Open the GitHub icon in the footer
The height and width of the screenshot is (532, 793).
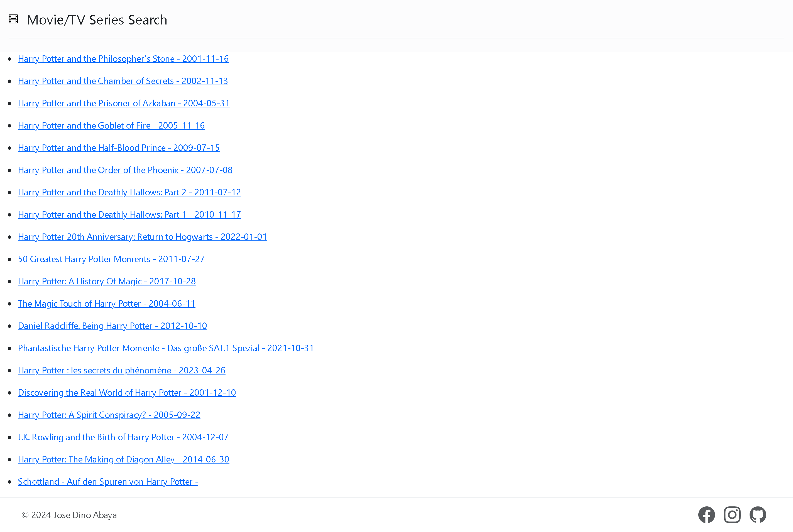tap(758, 515)
